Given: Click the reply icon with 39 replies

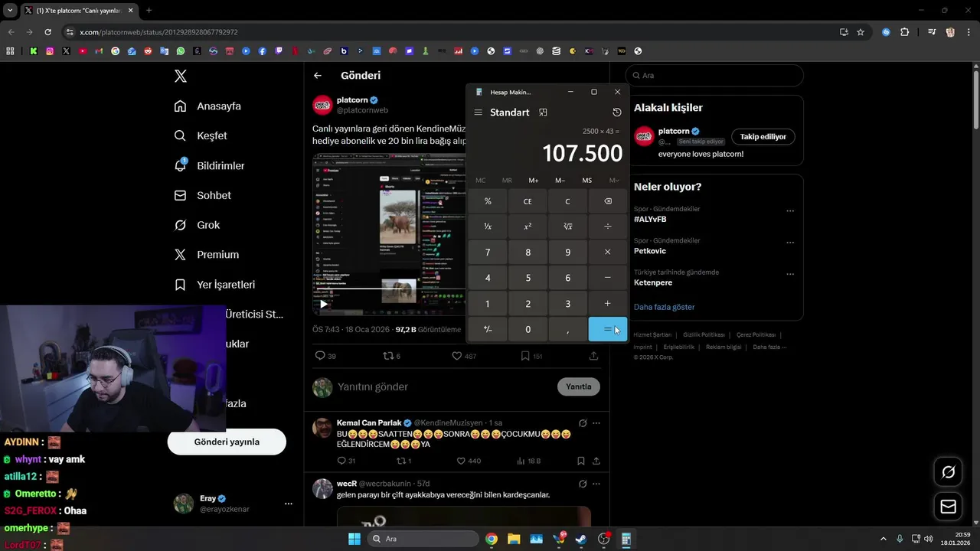Looking at the screenshot, I should [x=325, y=356].
